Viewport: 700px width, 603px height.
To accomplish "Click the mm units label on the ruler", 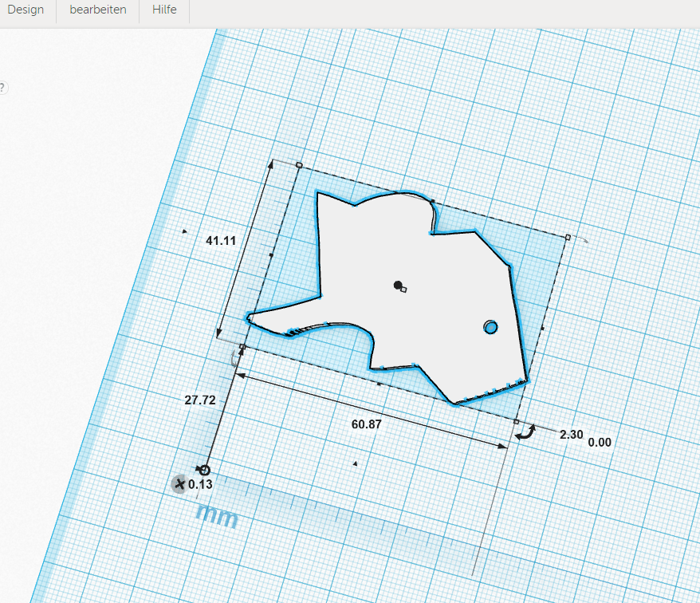I will [x=216, y=517].
